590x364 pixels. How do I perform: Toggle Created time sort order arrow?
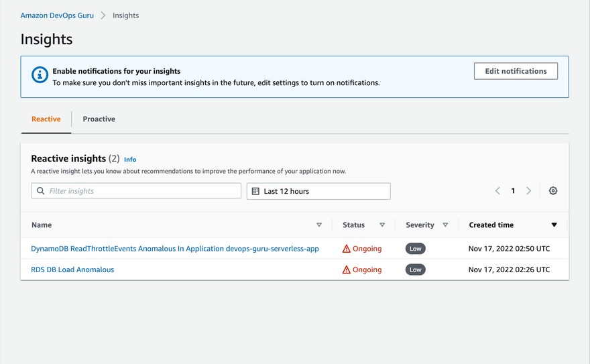[x=554, y=225]
